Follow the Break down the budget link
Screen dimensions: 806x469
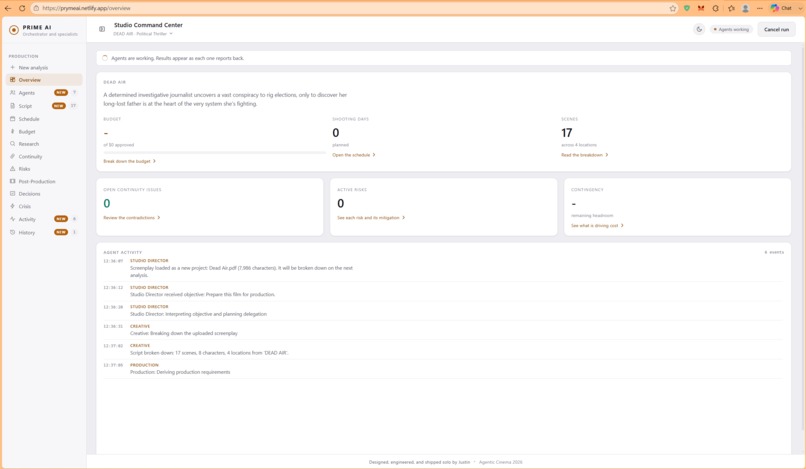pos(129,161)
